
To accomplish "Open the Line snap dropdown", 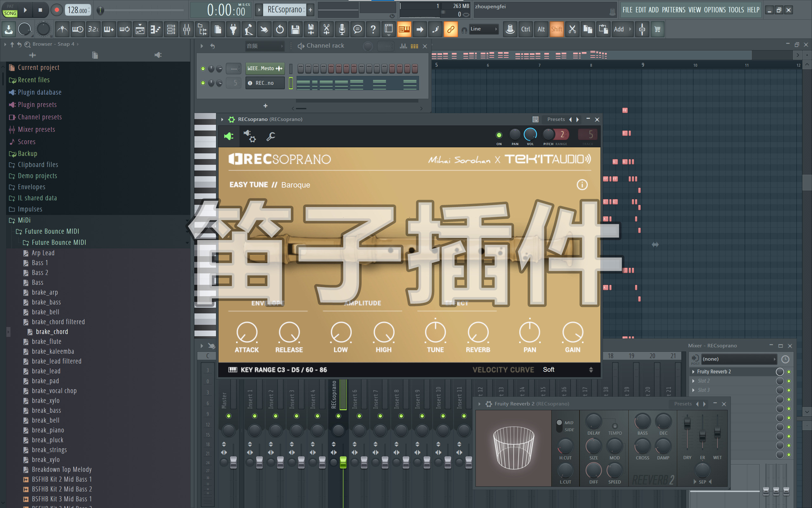I will point(483,29).
